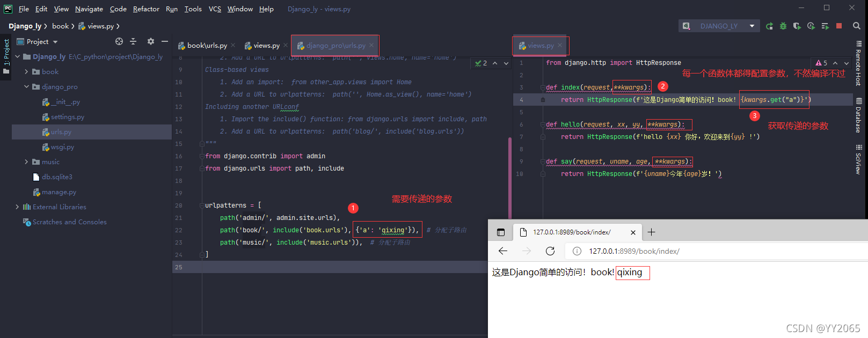Expand External Libraries node
The image size is (868, 338).
[18, 207]
